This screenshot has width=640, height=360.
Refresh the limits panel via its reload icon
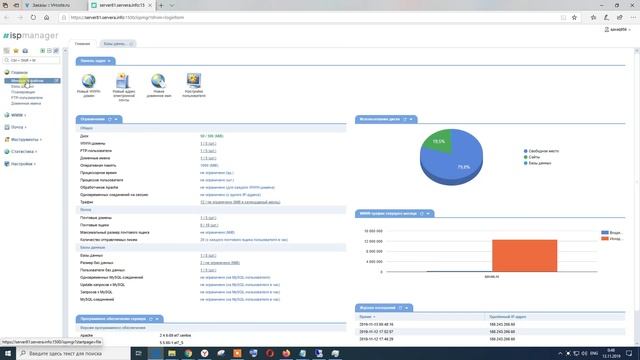pos(110,119)
